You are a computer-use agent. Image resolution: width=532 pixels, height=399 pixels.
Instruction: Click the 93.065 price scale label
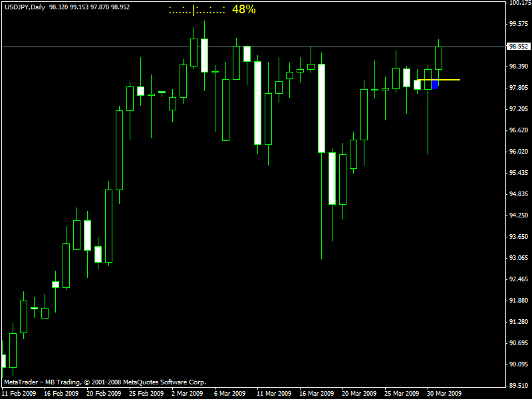coord(519,258)
